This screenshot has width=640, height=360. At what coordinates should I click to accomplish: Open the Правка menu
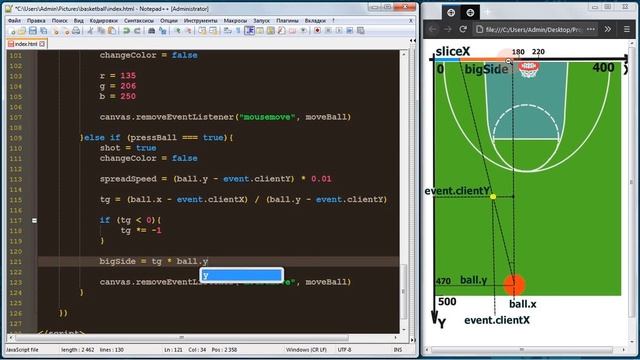tap(36, 20)
